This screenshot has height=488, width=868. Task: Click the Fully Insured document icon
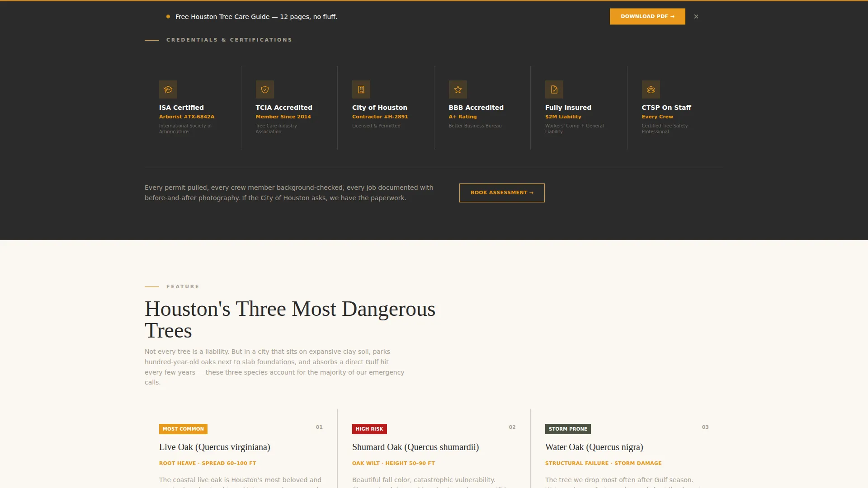[554, 89]
